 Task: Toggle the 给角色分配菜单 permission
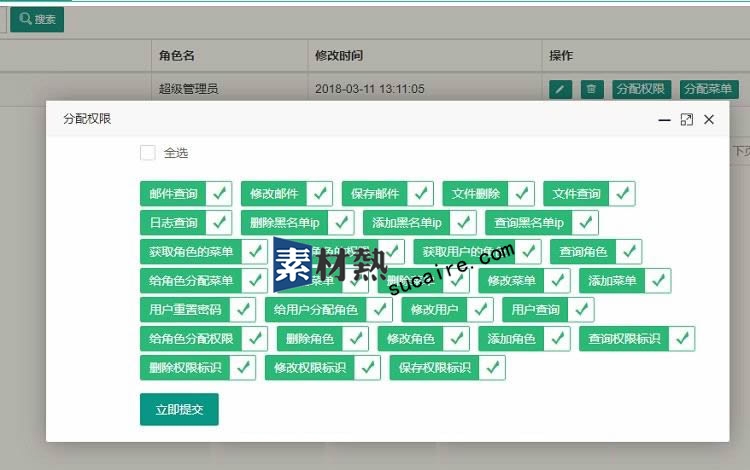coord(204,281)
